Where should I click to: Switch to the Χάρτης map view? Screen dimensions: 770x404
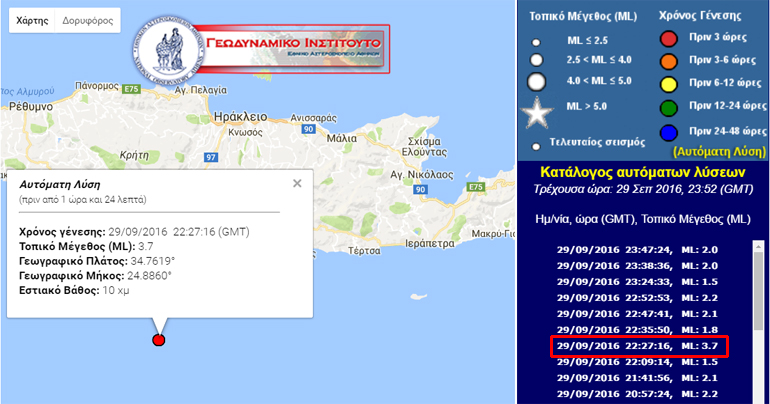(x=32, y=21)
